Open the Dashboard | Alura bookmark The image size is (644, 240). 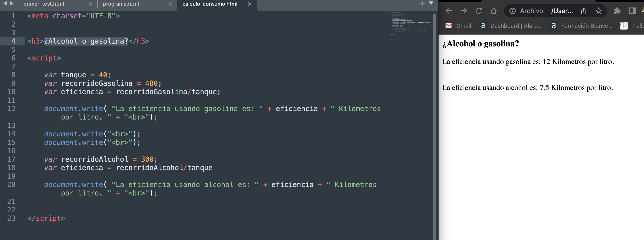click(x=511, y=26)
